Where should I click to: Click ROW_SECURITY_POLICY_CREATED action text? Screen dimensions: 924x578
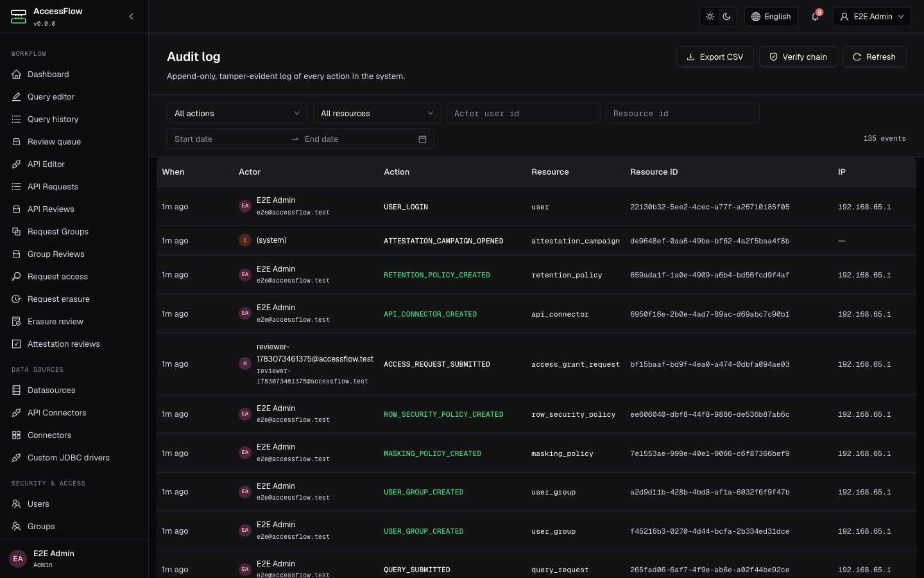pyautogui.click(x=443, y=414)
